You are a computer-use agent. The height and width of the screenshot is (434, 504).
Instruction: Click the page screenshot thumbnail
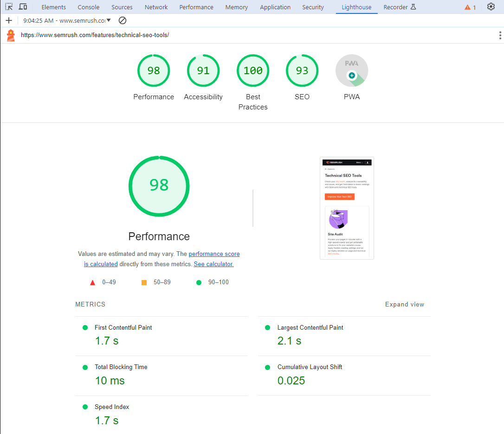(x=347, y=208)
